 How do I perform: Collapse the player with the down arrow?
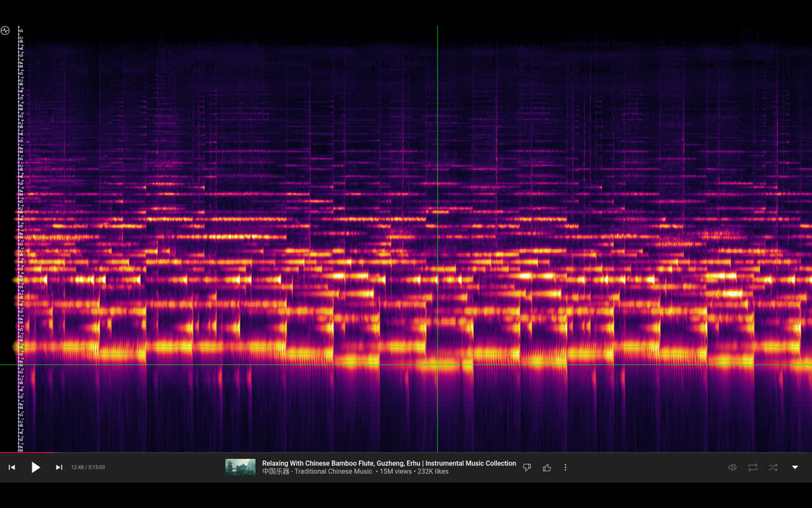tap(795, 467)
